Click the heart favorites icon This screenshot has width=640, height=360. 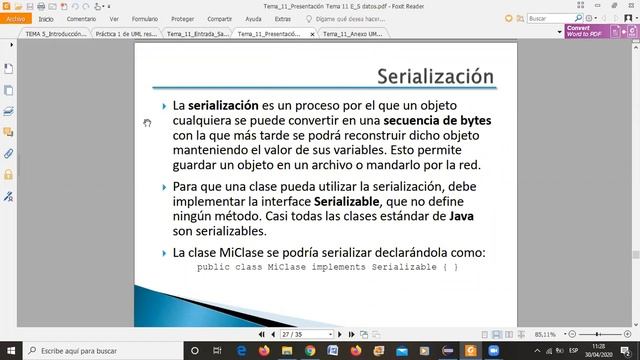click(x=508, y=18)
